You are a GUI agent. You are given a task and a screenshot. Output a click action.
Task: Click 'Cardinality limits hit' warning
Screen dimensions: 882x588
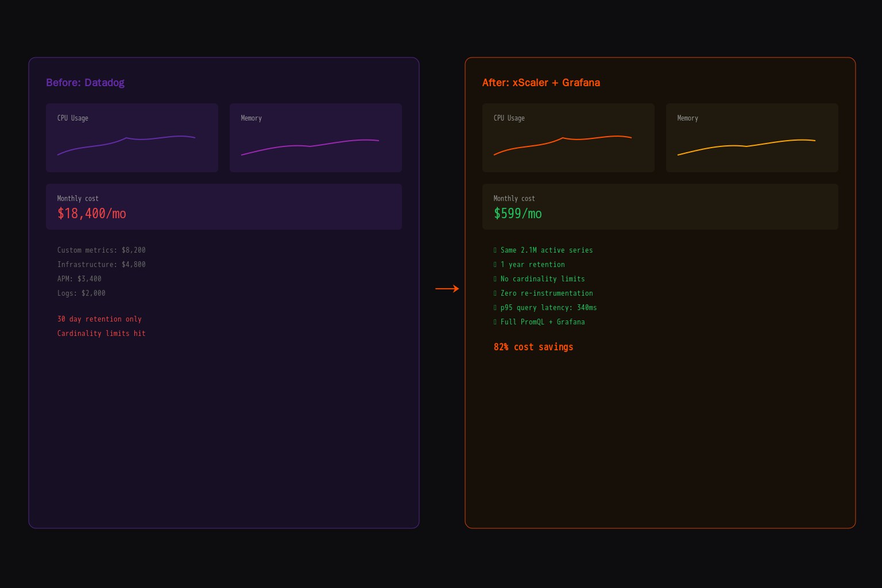pyautogui.click(x=102, y=334)
